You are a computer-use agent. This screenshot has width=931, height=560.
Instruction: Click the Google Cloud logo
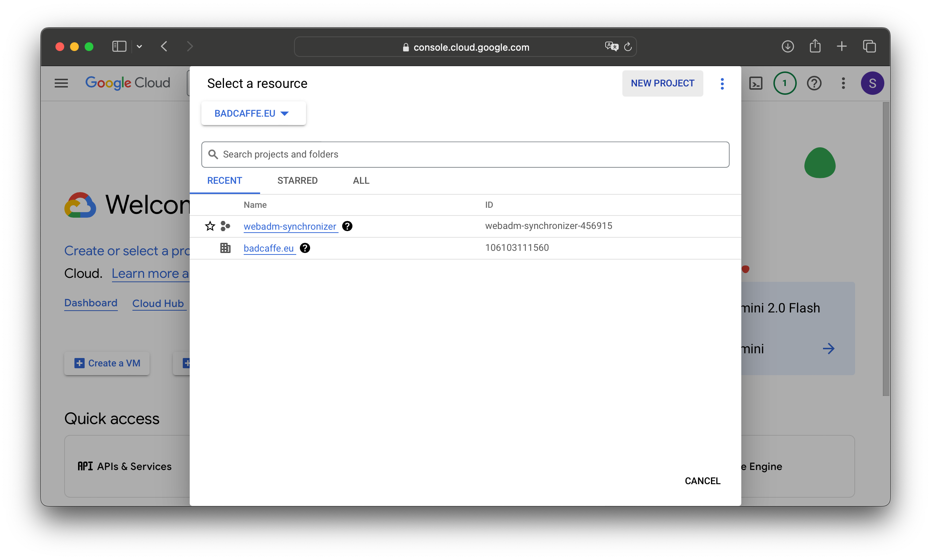coord(128,83)
